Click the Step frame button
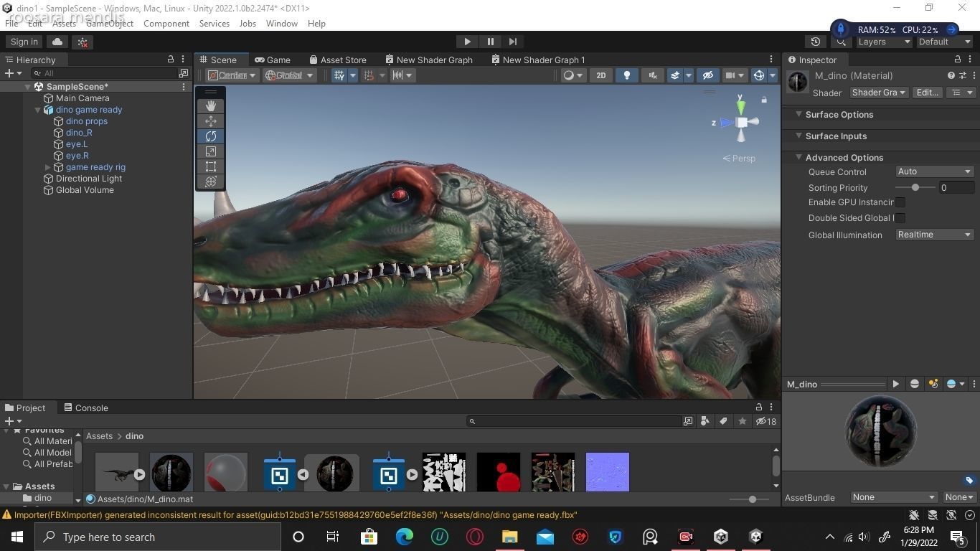This screenshot has width=980, height=551. coord(513,42)
